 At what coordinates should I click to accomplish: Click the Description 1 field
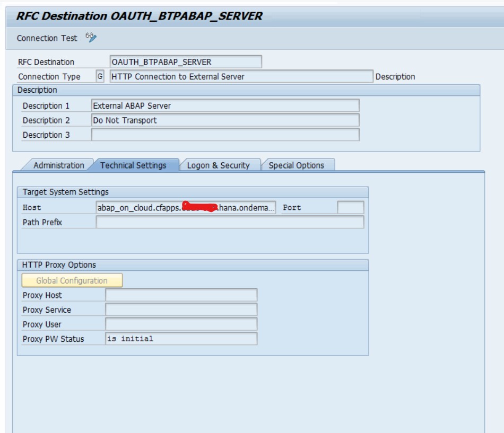click(x=225, y=105)
